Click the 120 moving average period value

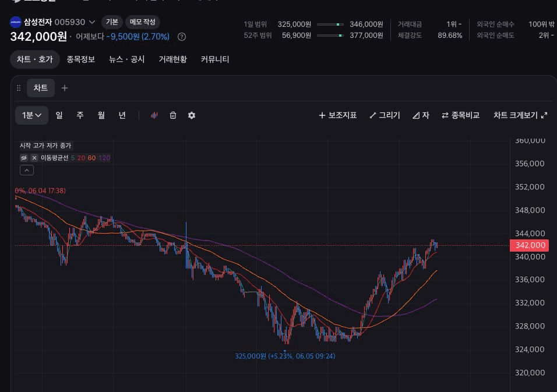(104, 158)
